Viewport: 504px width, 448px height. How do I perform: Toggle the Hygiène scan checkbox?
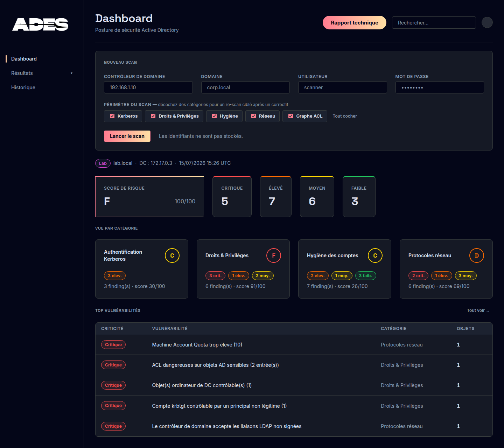click(215, 116)
